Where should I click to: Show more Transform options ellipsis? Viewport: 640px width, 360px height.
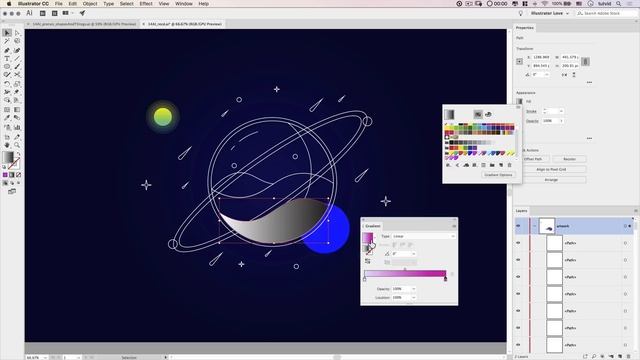tap(589, 82)
